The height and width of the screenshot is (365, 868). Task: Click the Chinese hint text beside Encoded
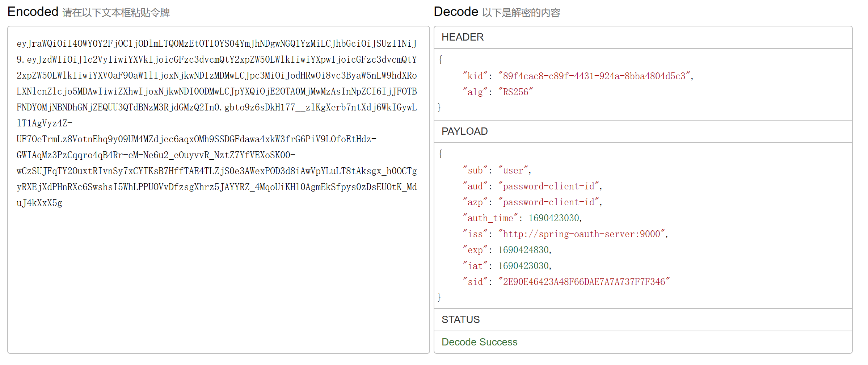[x=116, y=13]
